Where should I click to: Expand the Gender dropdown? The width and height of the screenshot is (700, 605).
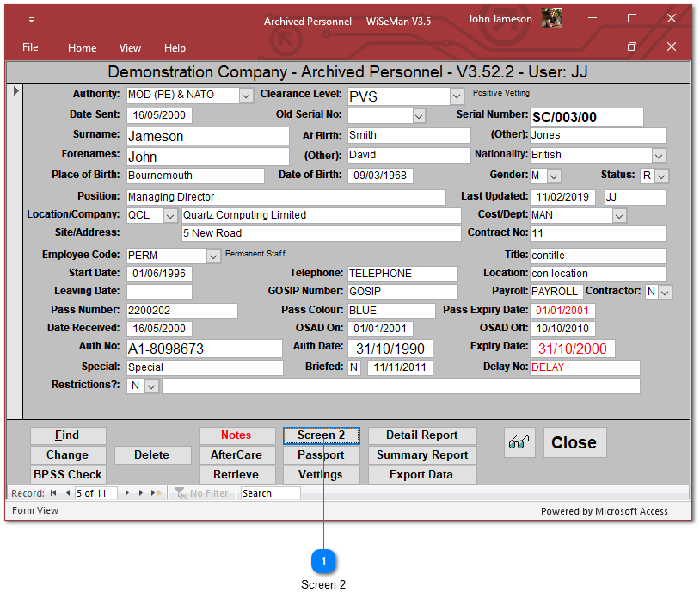554,176
